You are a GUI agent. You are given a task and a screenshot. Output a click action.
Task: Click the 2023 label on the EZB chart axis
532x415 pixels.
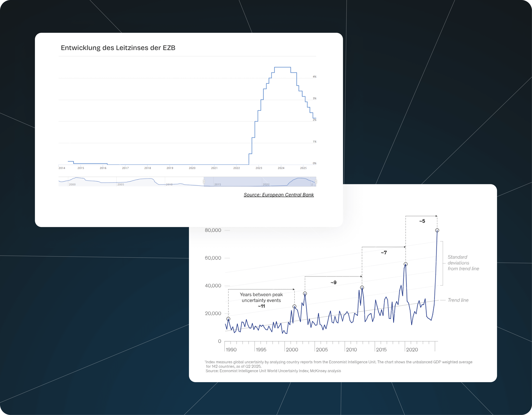(x=259, y=168)
